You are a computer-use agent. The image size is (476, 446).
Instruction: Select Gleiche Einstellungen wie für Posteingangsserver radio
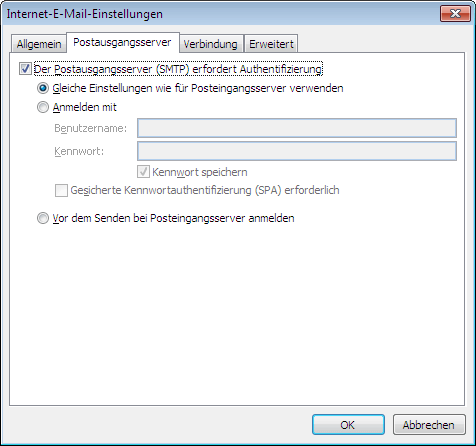pyautogui.click(x=43, y=88)
